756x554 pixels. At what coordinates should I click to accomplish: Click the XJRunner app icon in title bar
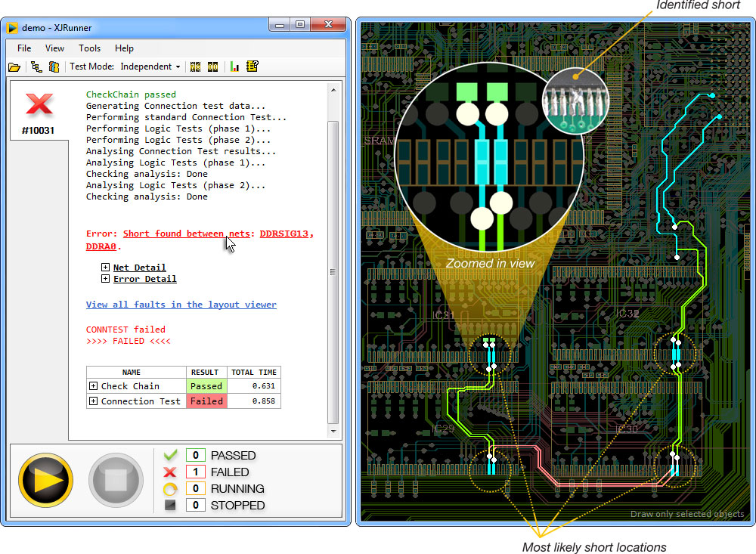13,28
